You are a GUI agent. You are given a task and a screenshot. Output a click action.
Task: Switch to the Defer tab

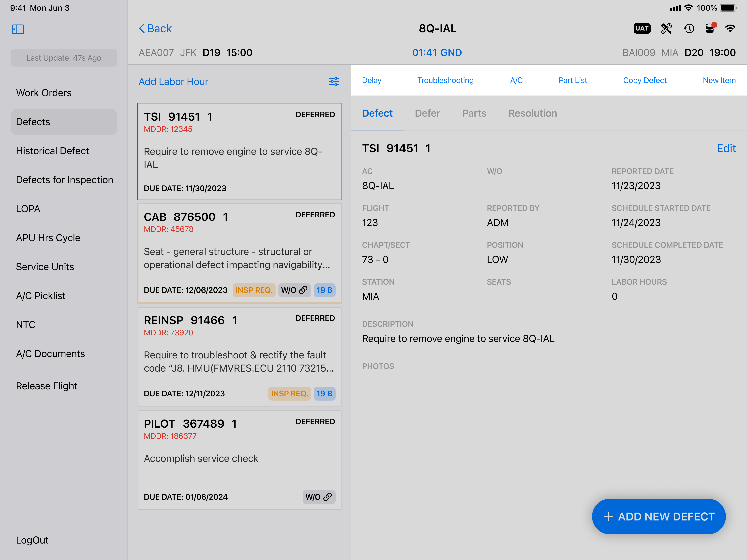tap(427, 113)
